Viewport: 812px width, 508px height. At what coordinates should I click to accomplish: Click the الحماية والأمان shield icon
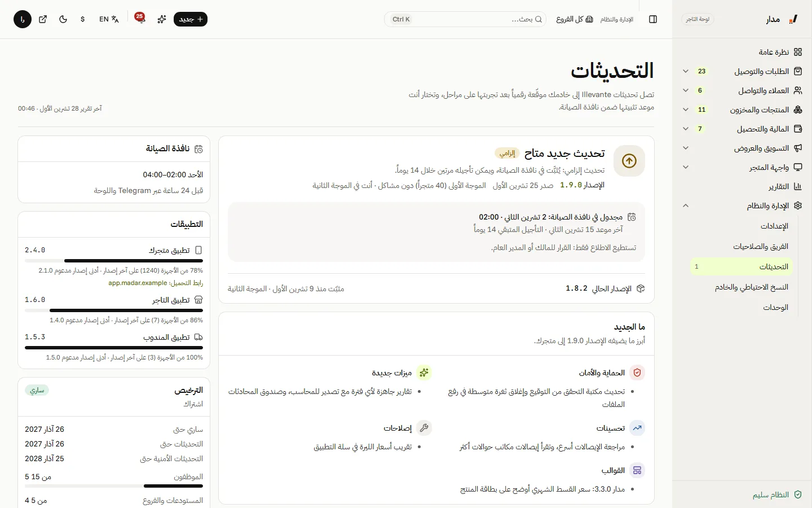[x=637, y=373]
